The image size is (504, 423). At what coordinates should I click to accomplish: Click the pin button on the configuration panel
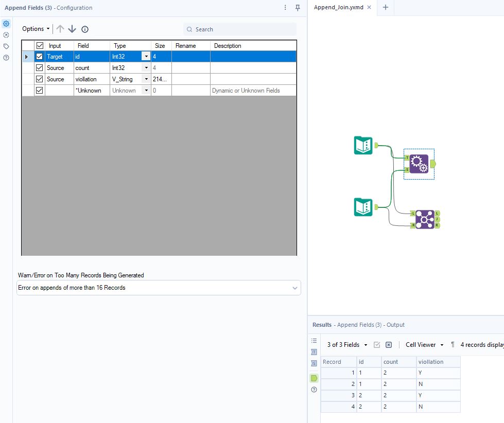[297, 8]
